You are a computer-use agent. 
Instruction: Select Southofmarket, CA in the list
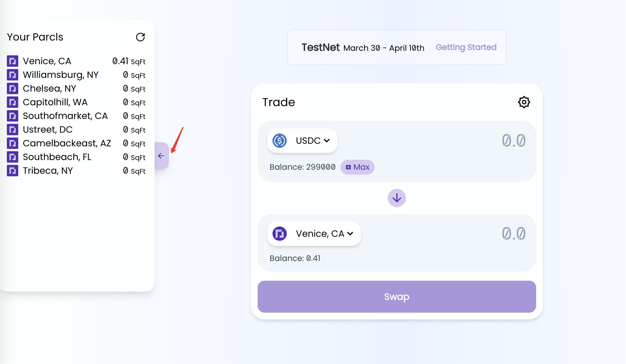click(x=65, y=116)
